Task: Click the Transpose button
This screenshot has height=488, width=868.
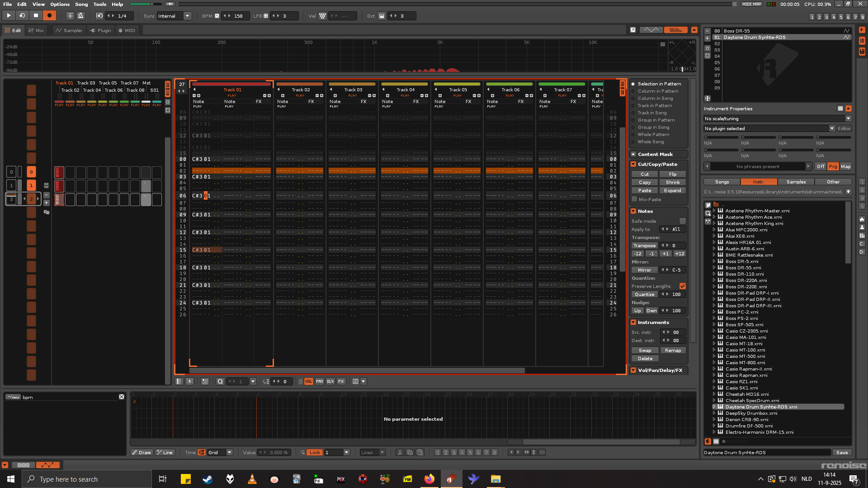Action: [x=644, y=245]
